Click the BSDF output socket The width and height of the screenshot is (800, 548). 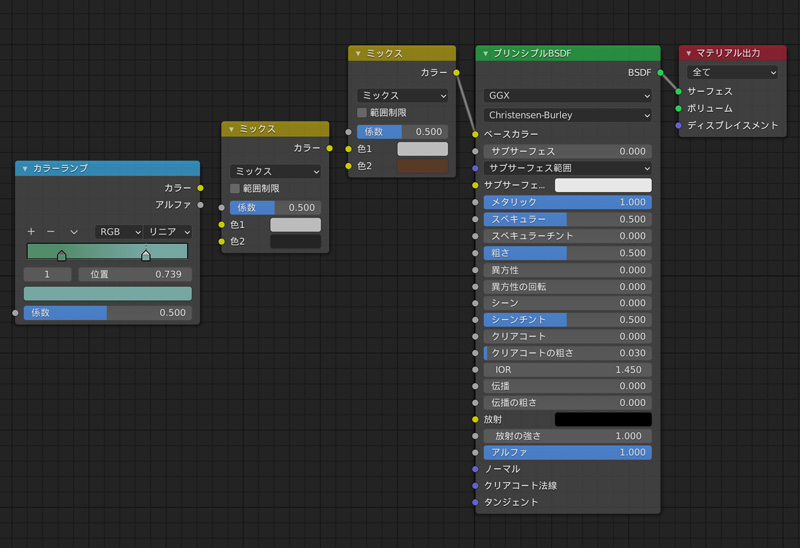pyautogui.click(x=661, y=72)
